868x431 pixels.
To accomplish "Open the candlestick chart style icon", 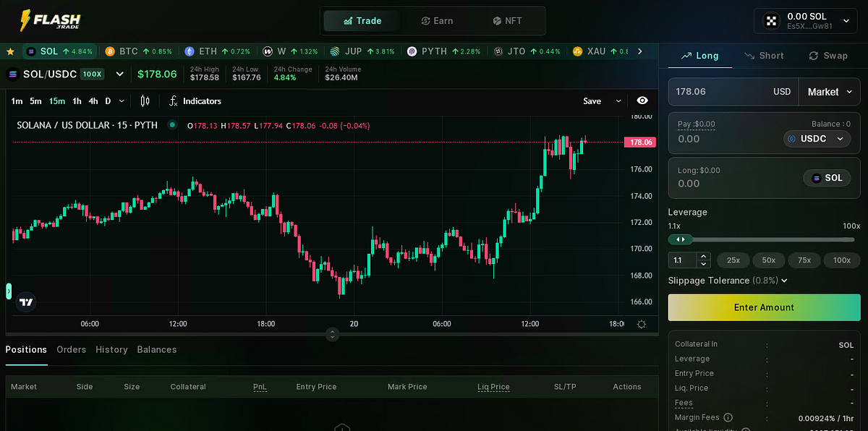I will pos(144,101).
